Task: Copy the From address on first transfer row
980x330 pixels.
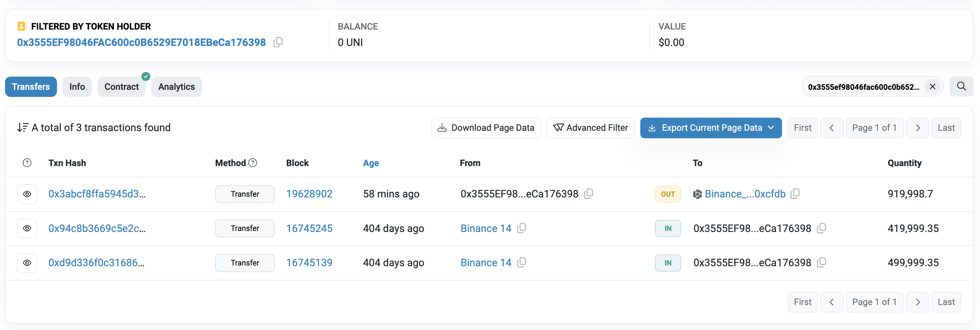Action: (x=589, y=194)
